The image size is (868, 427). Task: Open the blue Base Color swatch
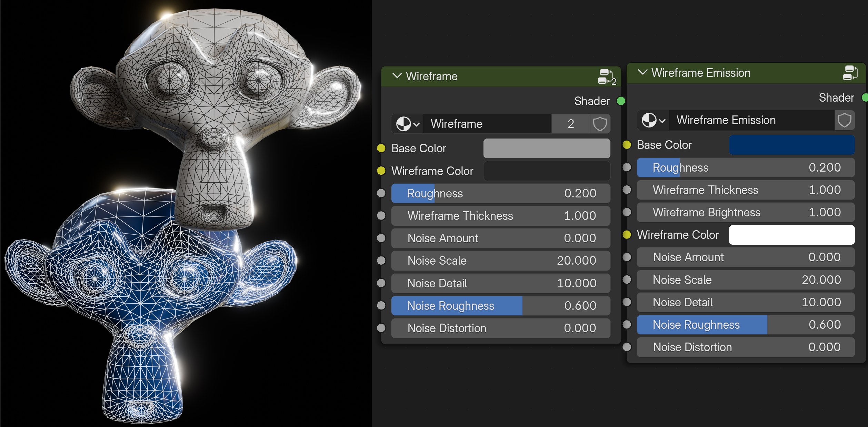click(791, 145)
